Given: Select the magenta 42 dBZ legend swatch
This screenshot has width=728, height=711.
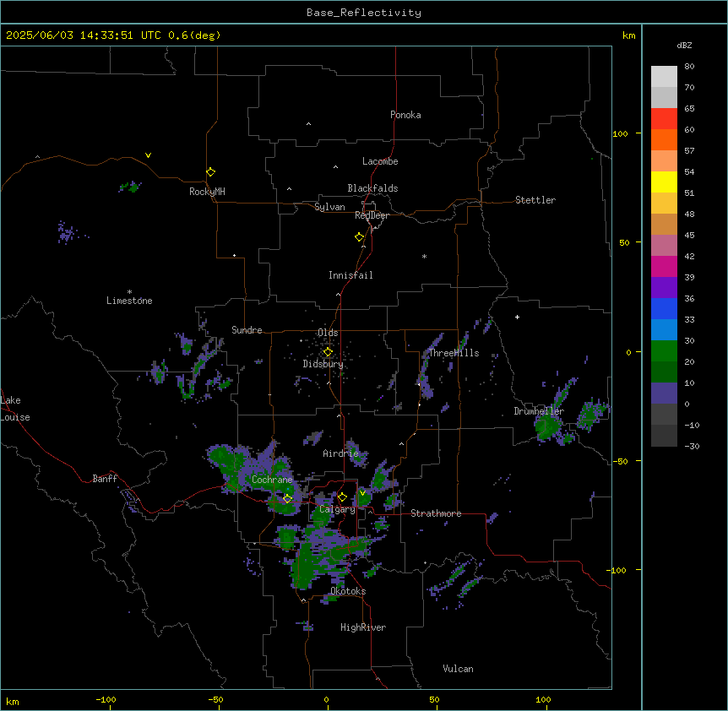Looking at the screenshot, I should click(x=664, y=266).
